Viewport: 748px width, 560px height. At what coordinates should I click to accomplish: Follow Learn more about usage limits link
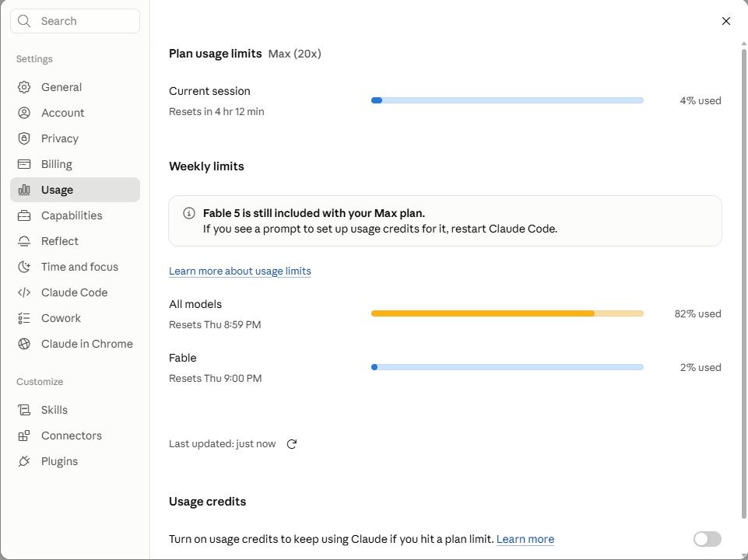(240, 271)
